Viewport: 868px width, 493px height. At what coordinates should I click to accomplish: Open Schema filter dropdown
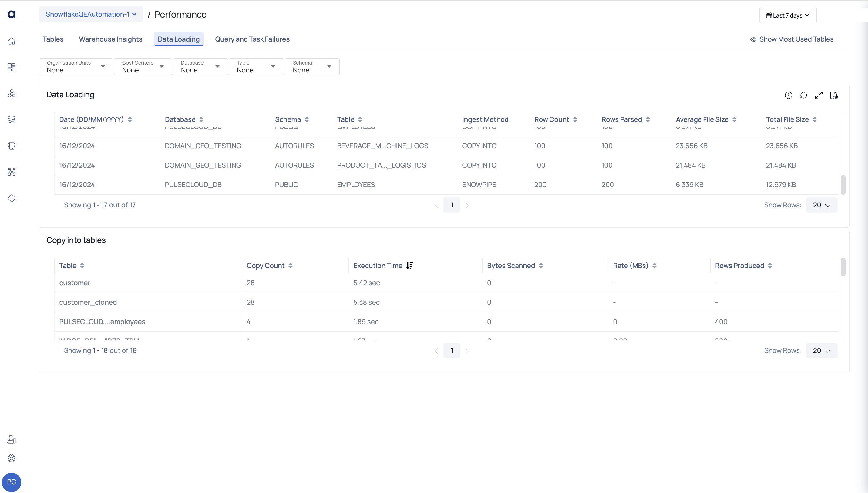coord(312,67)
